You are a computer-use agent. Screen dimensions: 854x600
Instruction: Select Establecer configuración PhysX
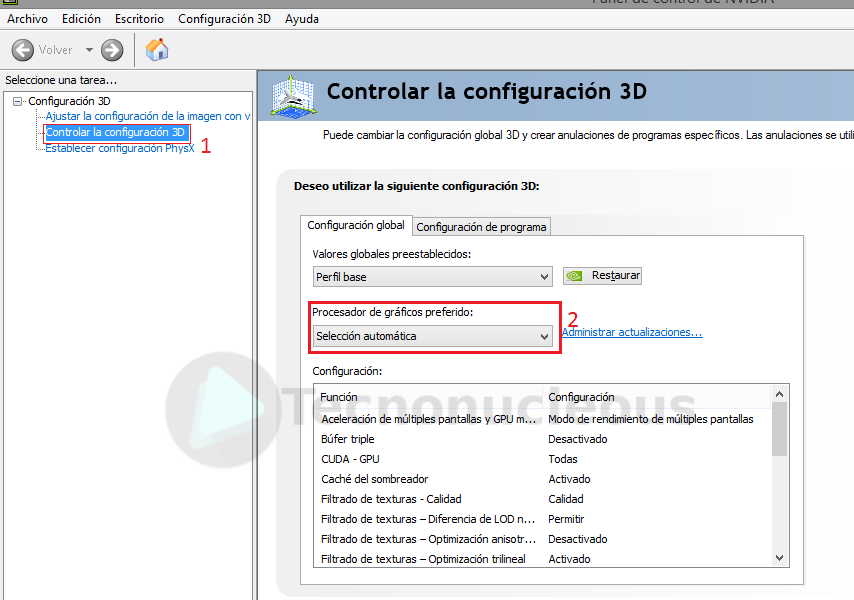[x=120, y=148]
